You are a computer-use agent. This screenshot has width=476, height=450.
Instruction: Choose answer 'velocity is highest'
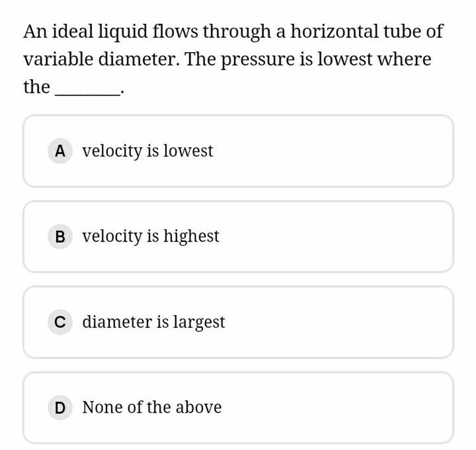150,236
